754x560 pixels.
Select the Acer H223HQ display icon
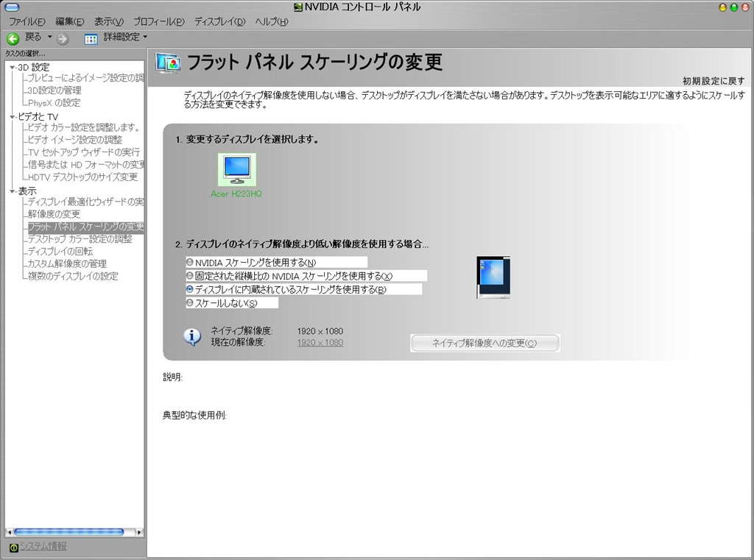click(236, 170)
